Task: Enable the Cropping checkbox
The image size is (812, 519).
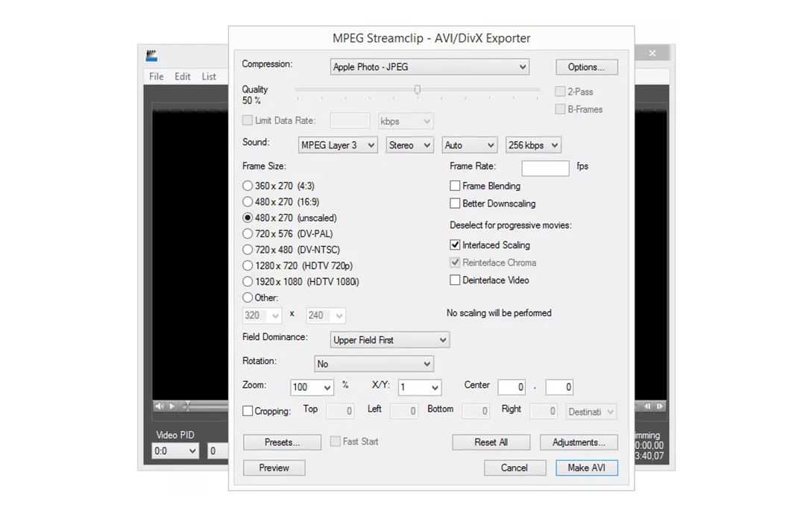Action: (x=248, y=411)
